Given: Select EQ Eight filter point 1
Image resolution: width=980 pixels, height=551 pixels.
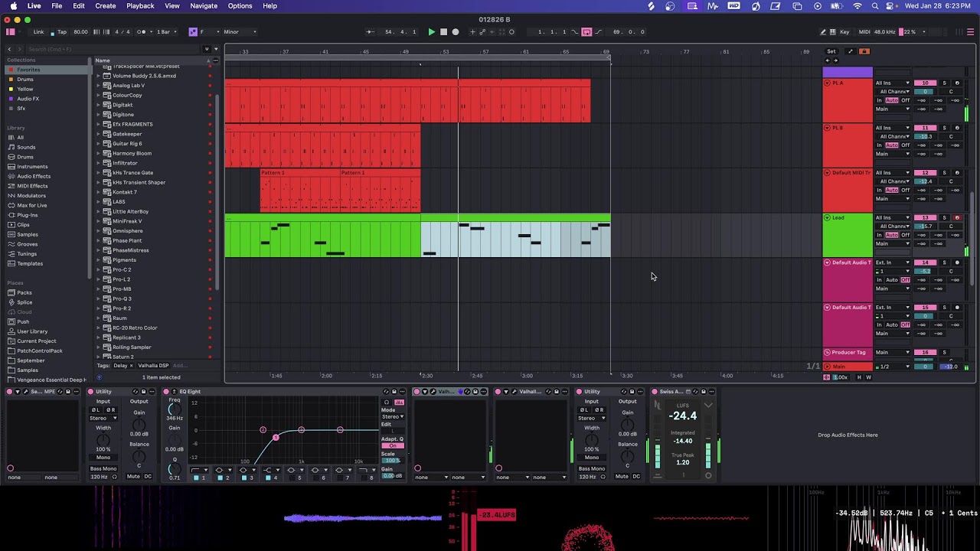Looking at the screenshot, I should point(276,437).
